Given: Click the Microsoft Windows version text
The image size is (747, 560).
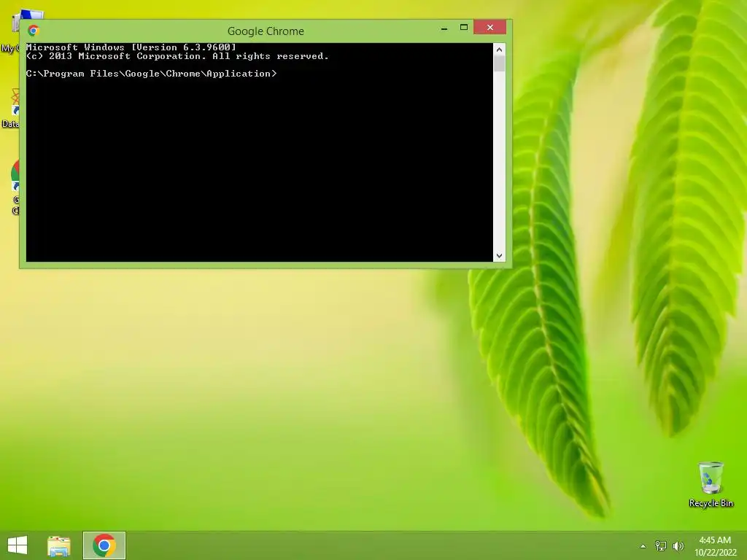Looking at the screenshot, I should click(131, 47).
